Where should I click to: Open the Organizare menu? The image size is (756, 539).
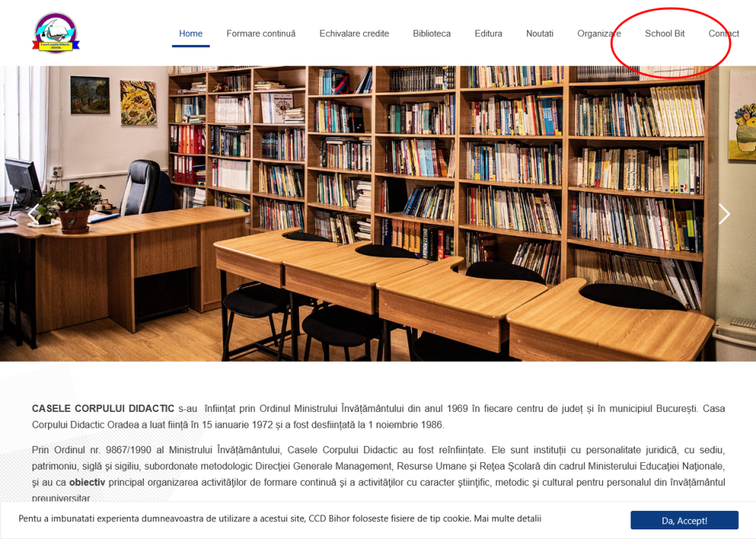(x=599, y=33)
